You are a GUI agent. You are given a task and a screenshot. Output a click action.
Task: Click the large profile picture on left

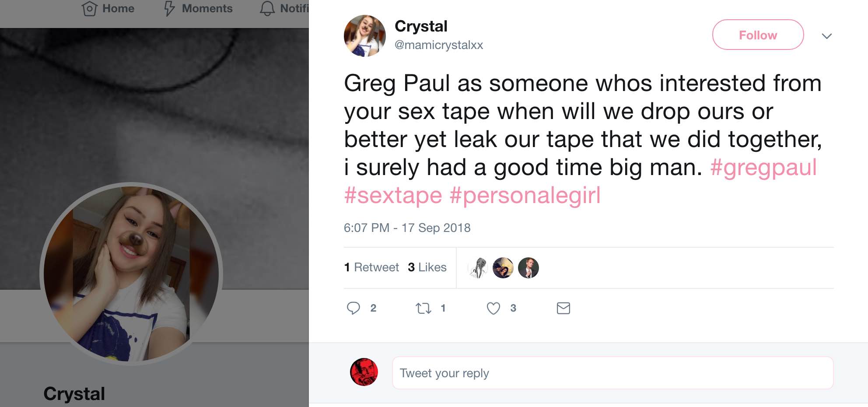pyautogui.click(x=131, y=274)
